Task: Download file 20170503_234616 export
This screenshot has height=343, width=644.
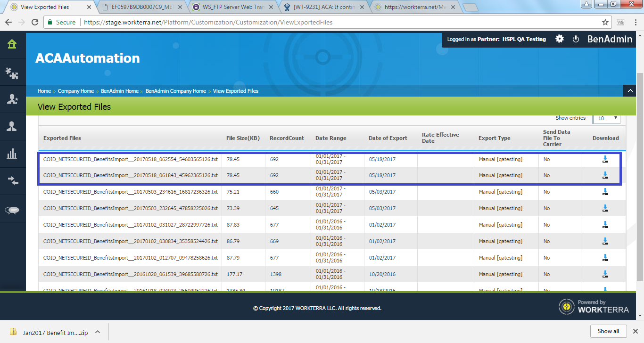Action: tap(605, 192)
